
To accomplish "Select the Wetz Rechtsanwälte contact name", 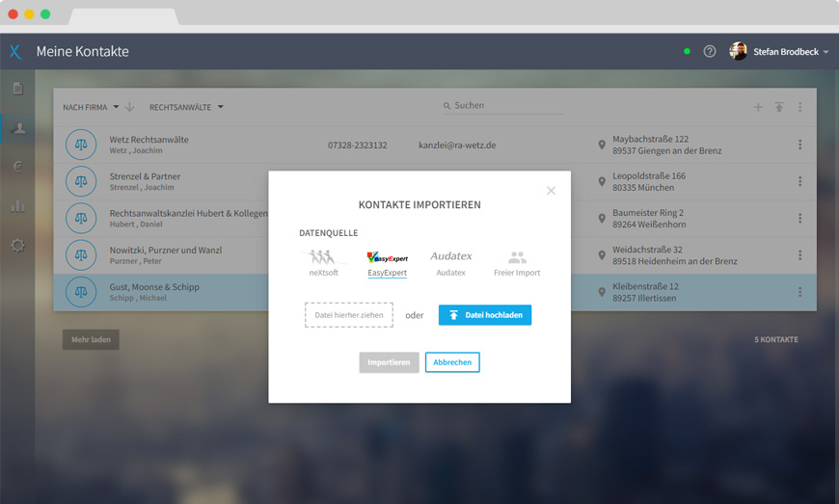I will coord(149,140).
